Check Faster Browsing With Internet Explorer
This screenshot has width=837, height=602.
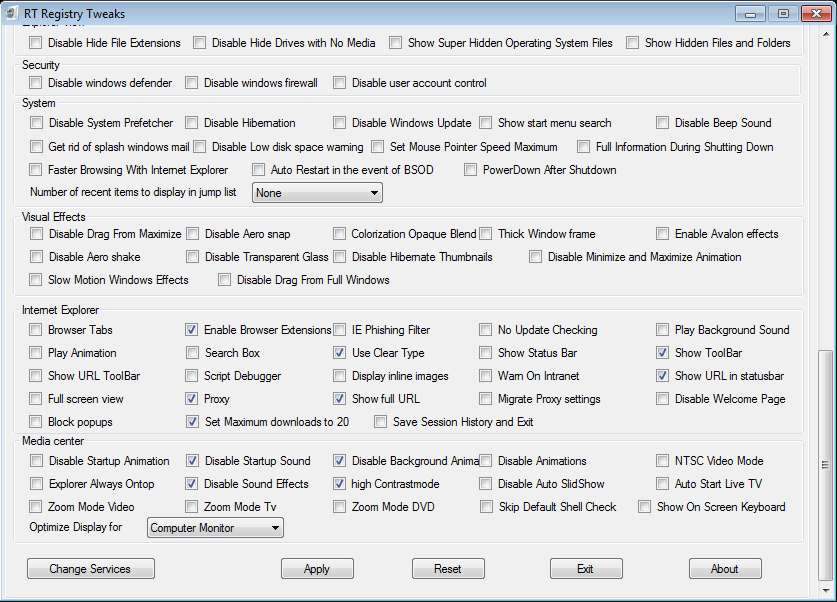coord(36,170)
